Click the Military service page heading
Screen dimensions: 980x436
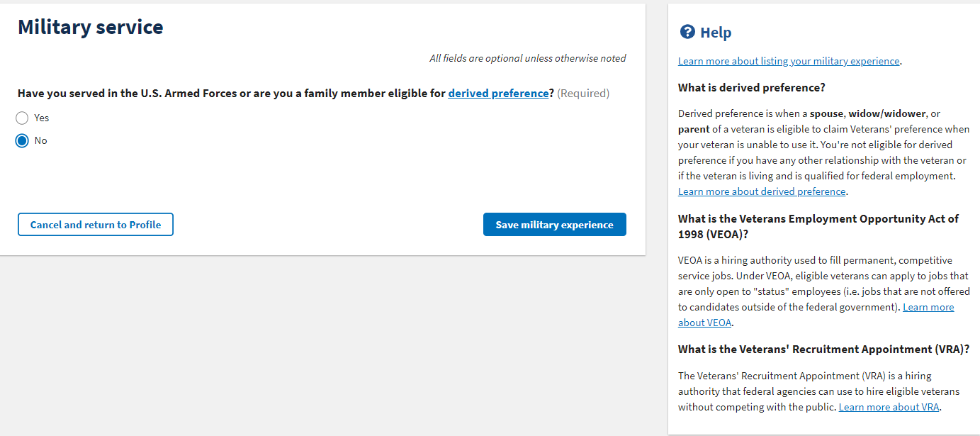91,27
